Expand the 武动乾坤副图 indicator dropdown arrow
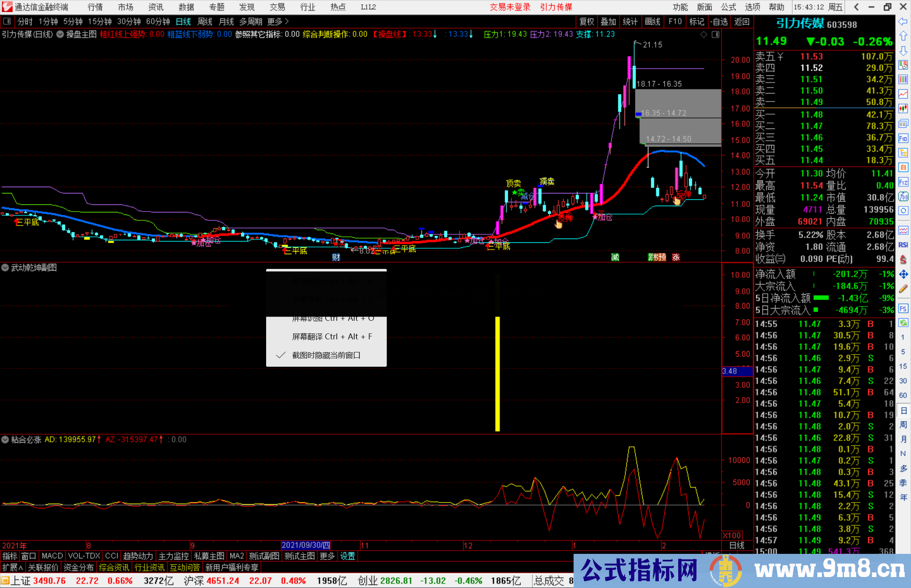Screen dimensions: 911x588 [x=5, y=268]
